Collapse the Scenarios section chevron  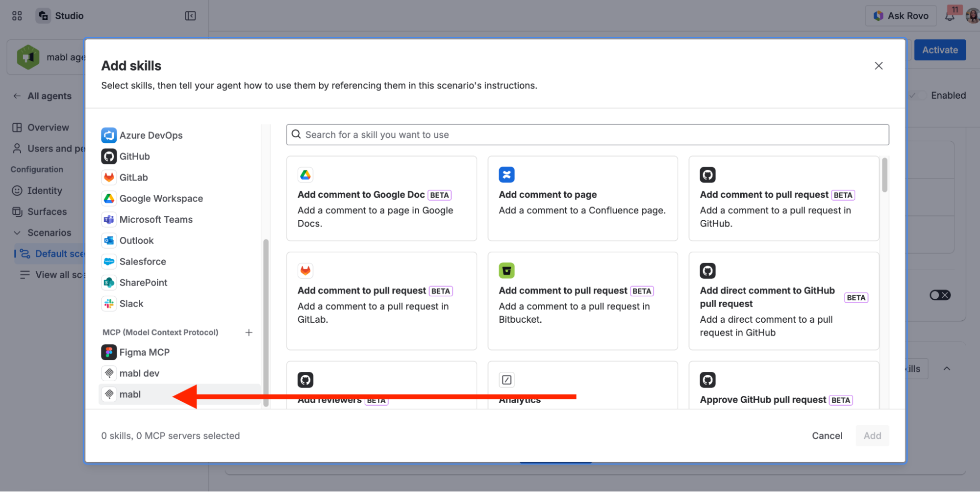[17, 233]
